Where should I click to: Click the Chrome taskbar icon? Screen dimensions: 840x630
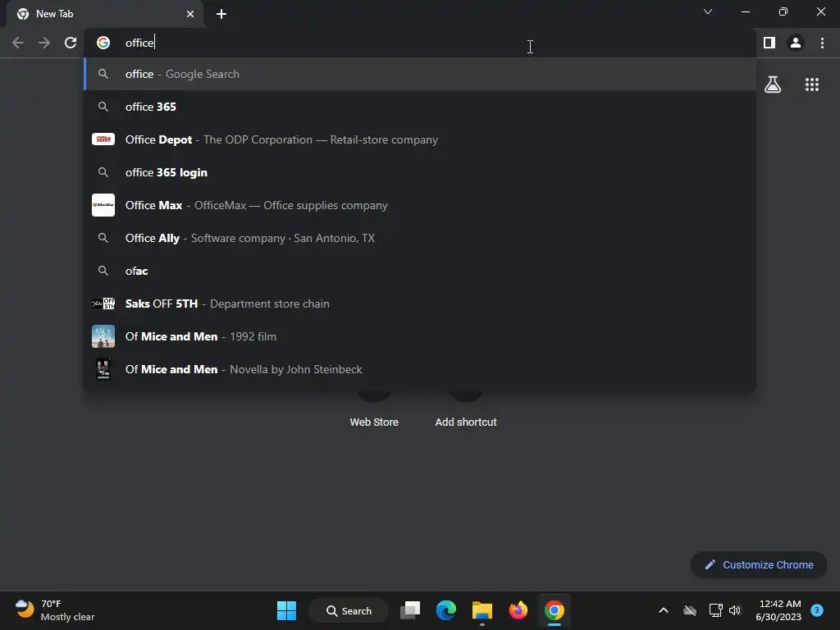pyautogui.click(x=555, y=610)
